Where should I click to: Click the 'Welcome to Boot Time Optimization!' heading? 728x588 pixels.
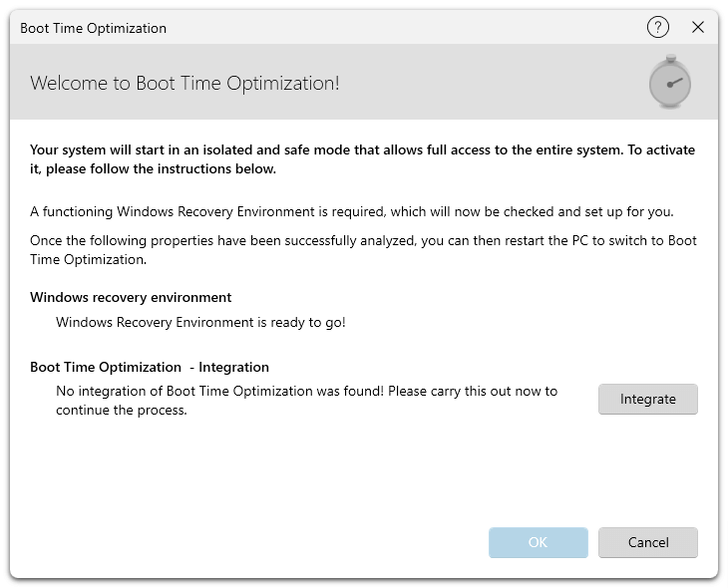tap(184, 83)
